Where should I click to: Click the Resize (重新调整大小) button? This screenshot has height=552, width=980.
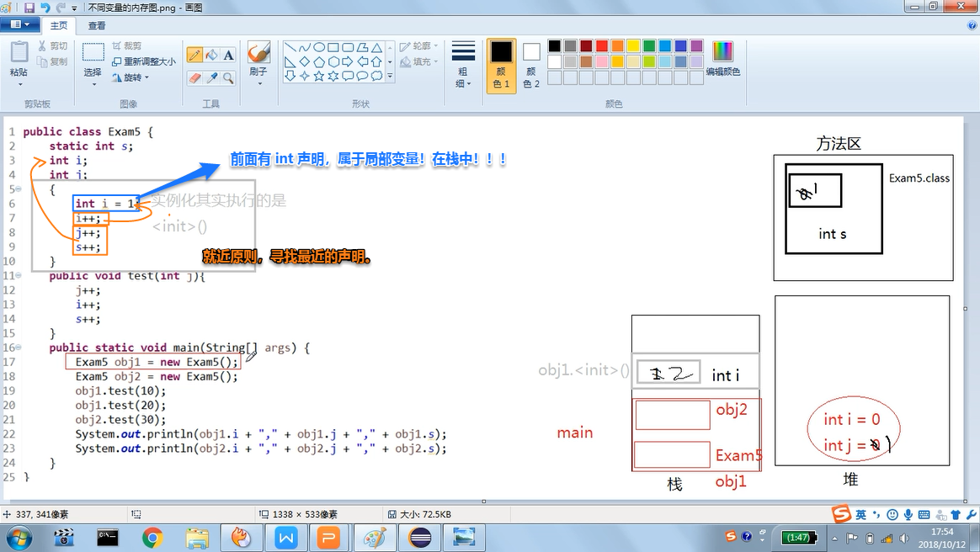click(x=144, y=61)
